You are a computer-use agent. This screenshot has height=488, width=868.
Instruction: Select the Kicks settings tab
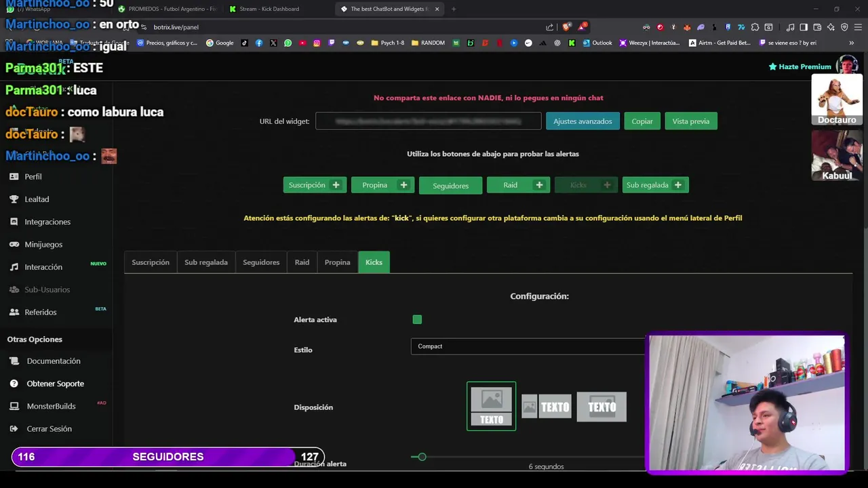[374, 262]
